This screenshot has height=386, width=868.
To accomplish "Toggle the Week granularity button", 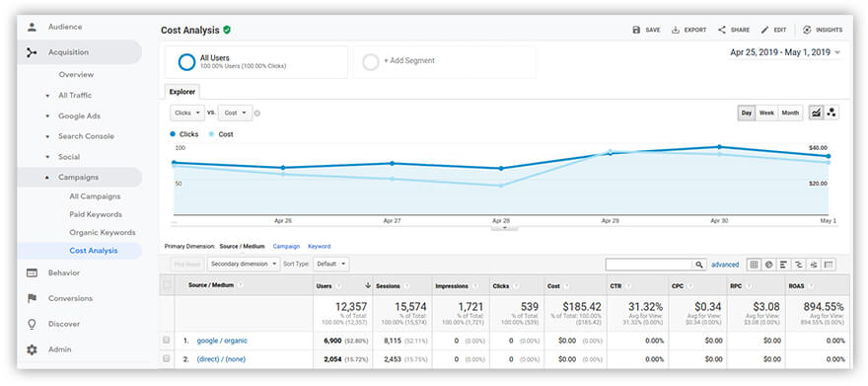I will point(766,113).
